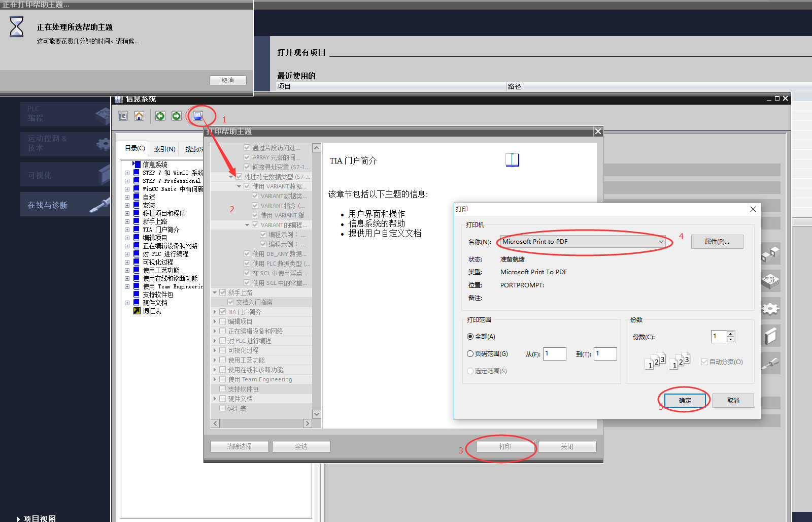The width and height of the screenshot is (812, 522).
Task: Uncheck the 新手上路 checkbox
Action: click(222, 292)
